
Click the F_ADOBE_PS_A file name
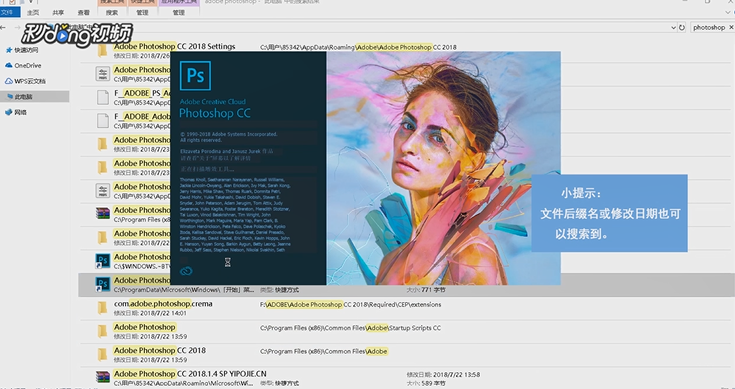(x=142, y=93)
